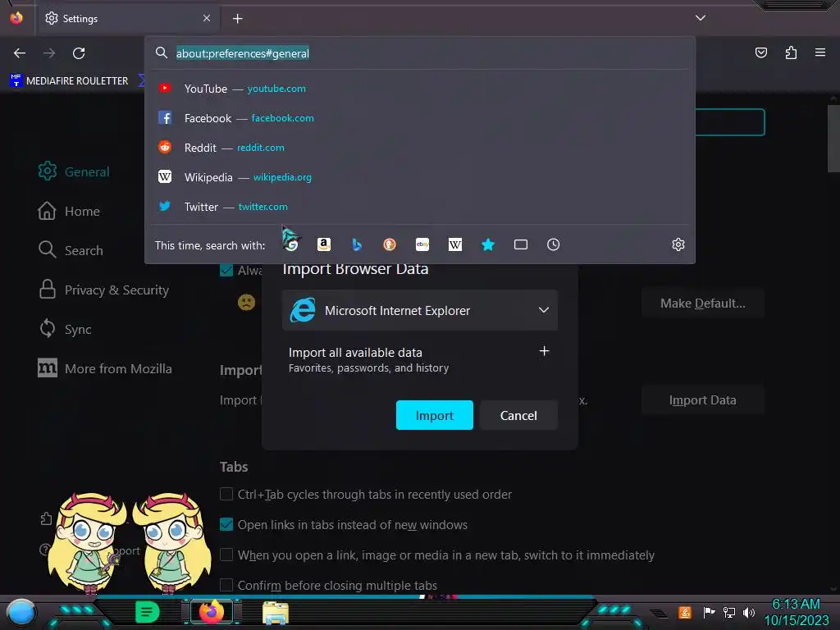Click the Find in Settings search field
This screenshot has width=840, height=630.
(x=729, y=122)
